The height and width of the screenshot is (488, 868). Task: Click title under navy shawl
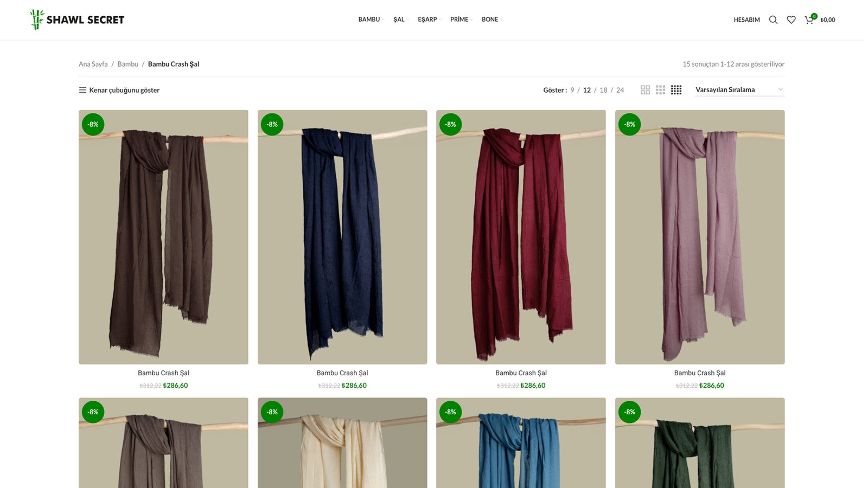pyautogui.click(x=342, y=373)
